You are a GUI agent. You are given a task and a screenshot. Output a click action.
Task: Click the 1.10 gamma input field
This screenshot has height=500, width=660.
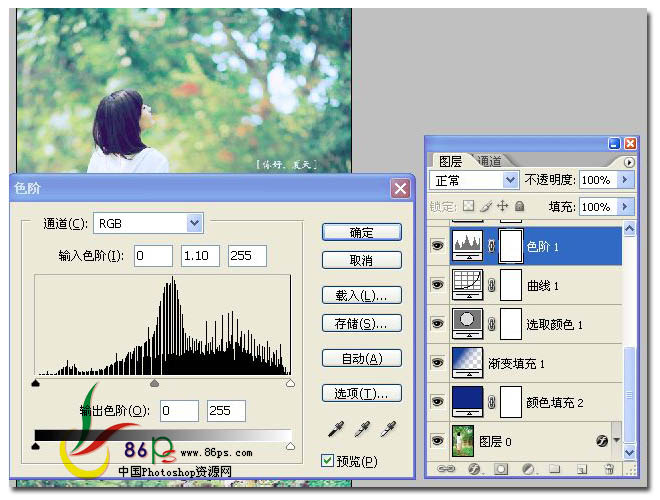200,256
